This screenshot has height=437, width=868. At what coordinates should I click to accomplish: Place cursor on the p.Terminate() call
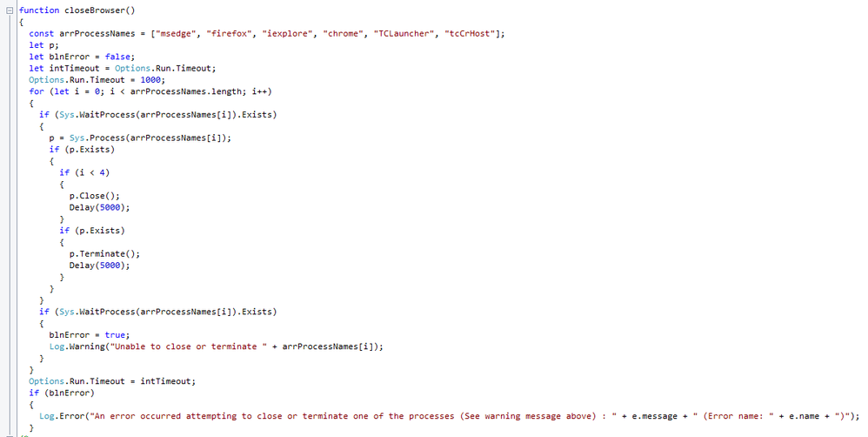pyautogui.click(x=103, y=253)
